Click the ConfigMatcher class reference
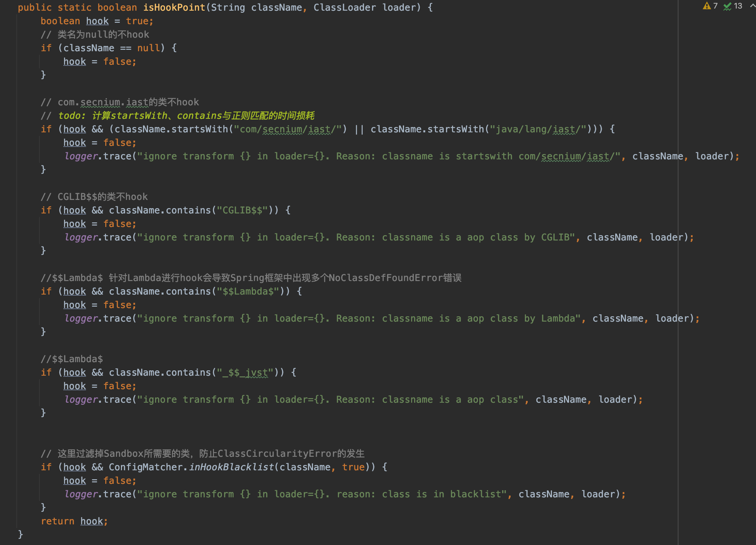Image resolution: width=756 pixels, height=545 pixels. [146, 467]
